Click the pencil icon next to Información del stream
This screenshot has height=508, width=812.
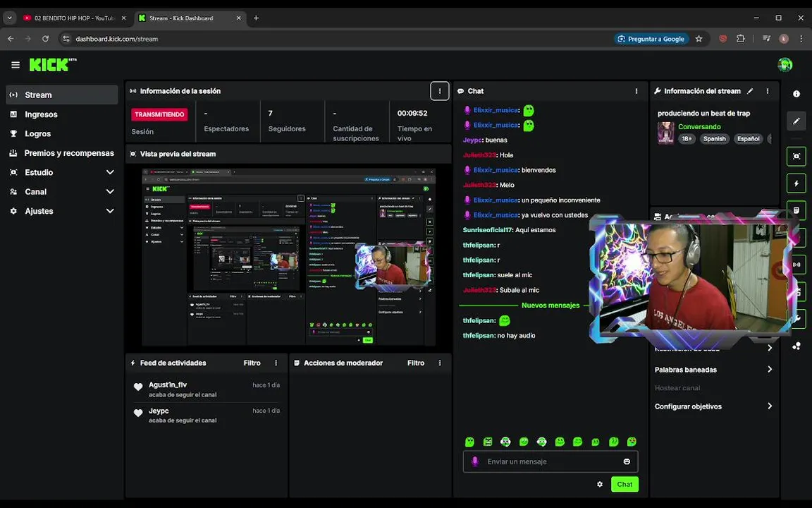[750, 91]
